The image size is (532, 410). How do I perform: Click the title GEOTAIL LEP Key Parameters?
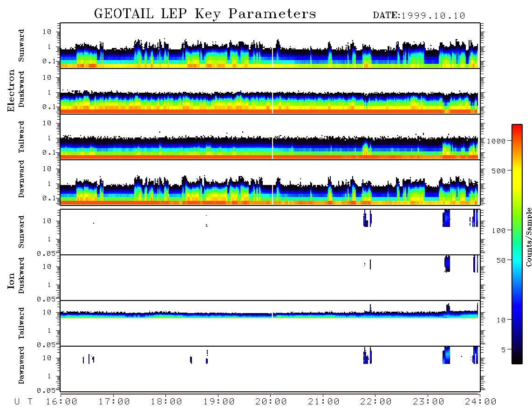(205, 14)
